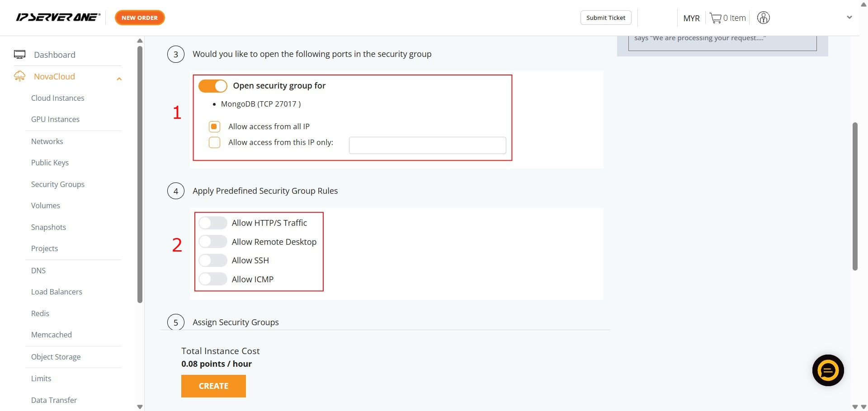Expand the account dropdown arrow
868x411 pixels.
click(x=849, y=18)
